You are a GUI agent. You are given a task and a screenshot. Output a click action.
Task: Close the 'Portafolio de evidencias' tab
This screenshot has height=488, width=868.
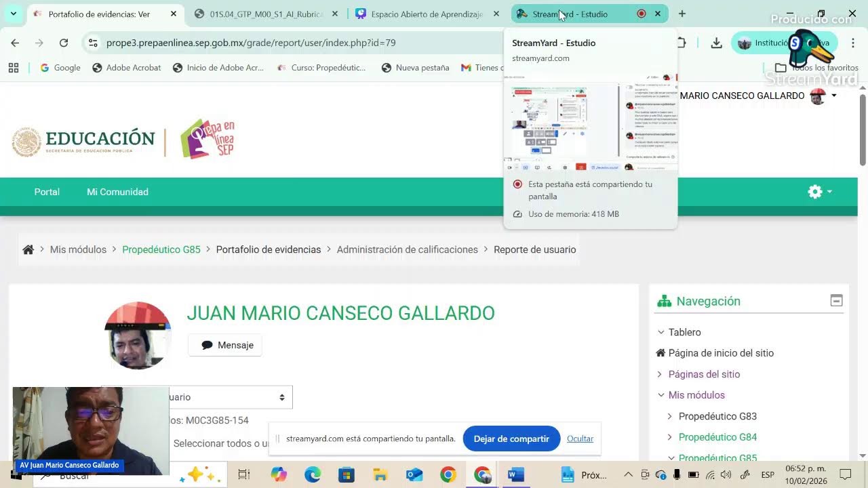click(x=174, y=14)
